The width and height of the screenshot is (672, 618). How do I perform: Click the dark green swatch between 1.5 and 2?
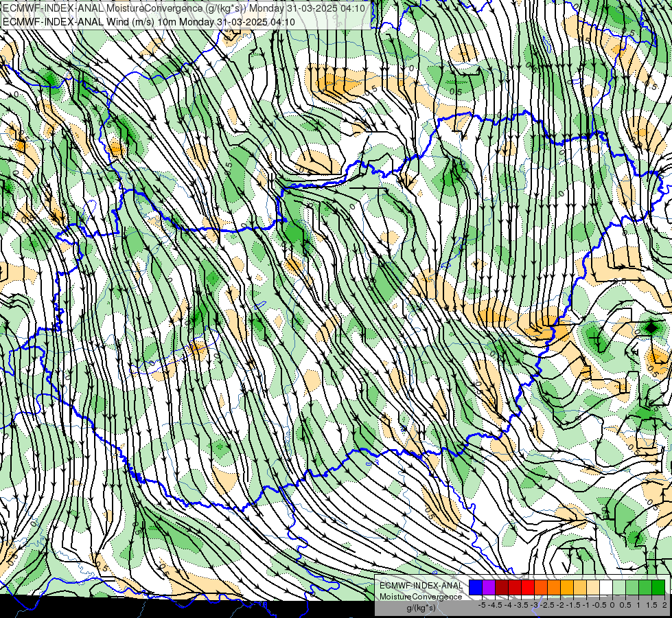pyautogui.click(x=658, y=588)
